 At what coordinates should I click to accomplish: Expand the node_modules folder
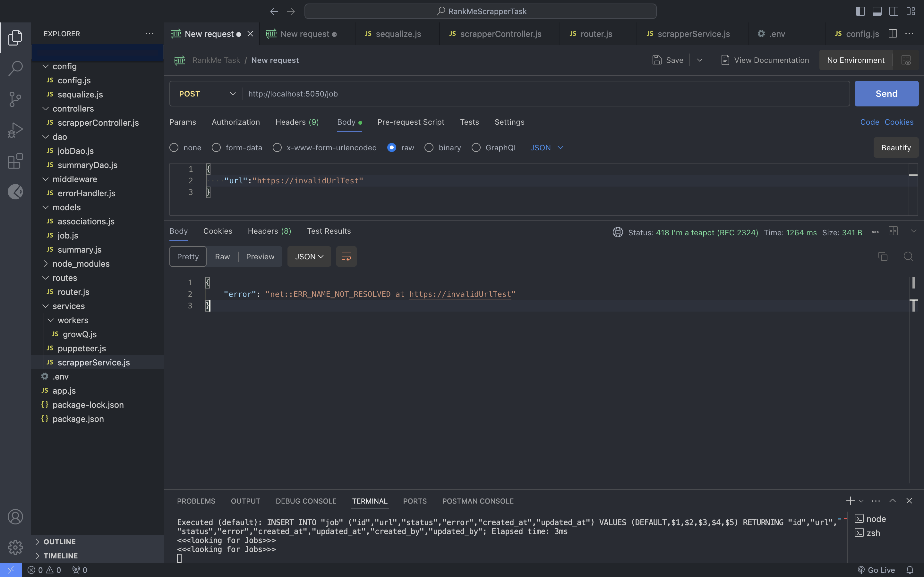point(81,264)
